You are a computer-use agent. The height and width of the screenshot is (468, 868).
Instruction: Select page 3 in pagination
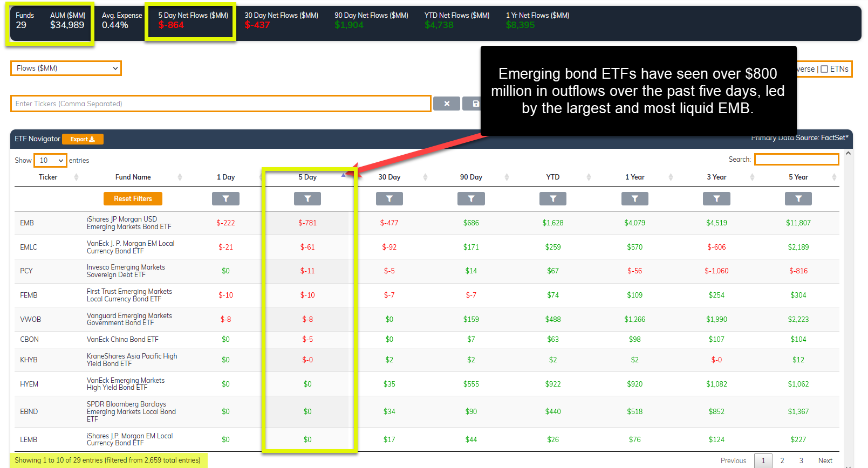tap(801, 460)
